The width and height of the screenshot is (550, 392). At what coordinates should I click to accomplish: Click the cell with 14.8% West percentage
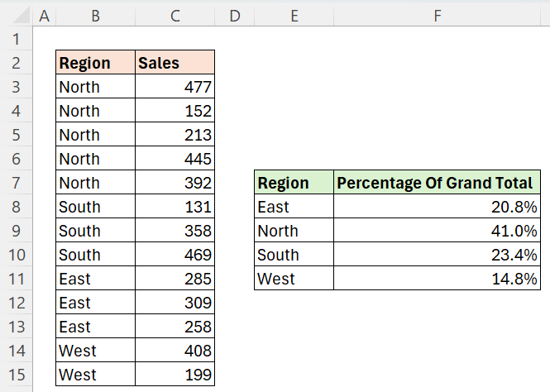437,279
